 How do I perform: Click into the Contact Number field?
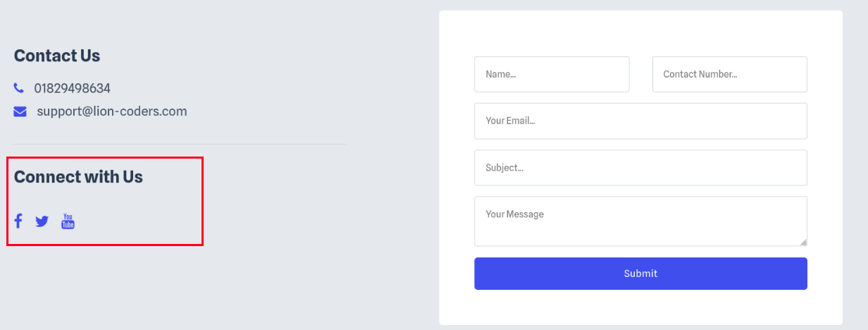pyautogui.click(x=729, y=74)
